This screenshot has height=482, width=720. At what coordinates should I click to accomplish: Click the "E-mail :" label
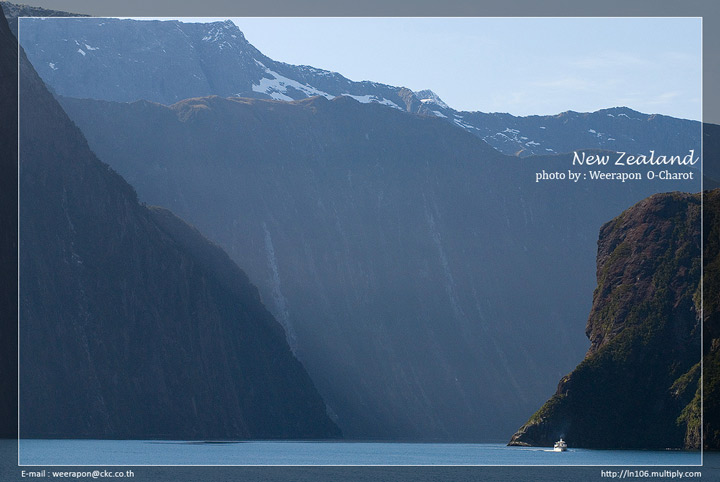pyautogui.click(x=34, y=474)
